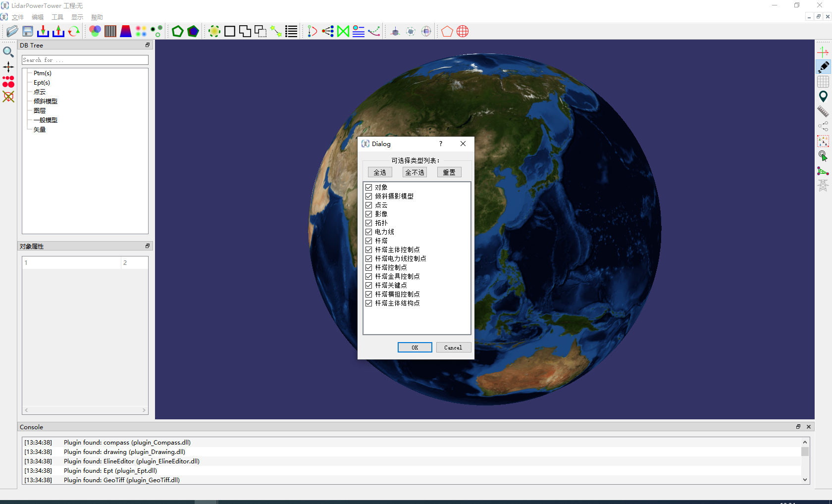
Task: Click the magnifier icon in left sidebar
Action: coord(8,52)
